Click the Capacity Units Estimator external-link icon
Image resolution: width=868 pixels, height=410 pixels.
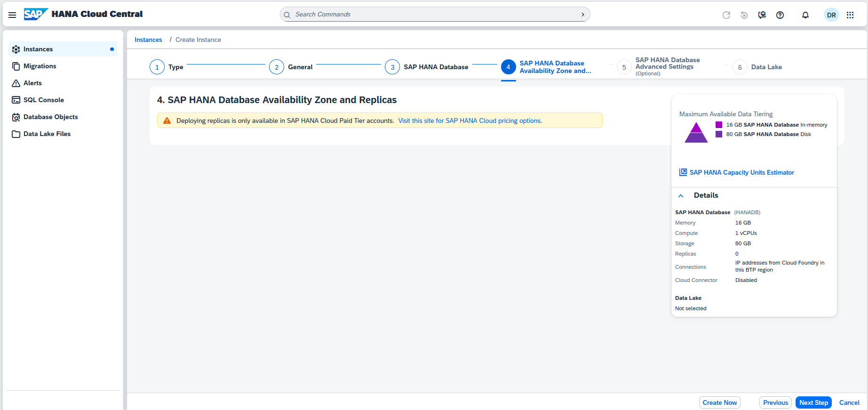683,172
